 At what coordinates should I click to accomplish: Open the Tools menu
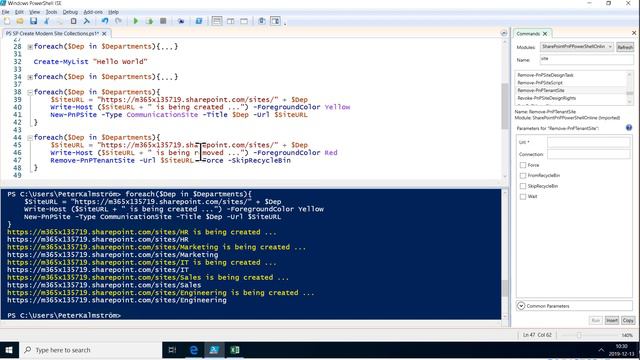click(51, 12)
